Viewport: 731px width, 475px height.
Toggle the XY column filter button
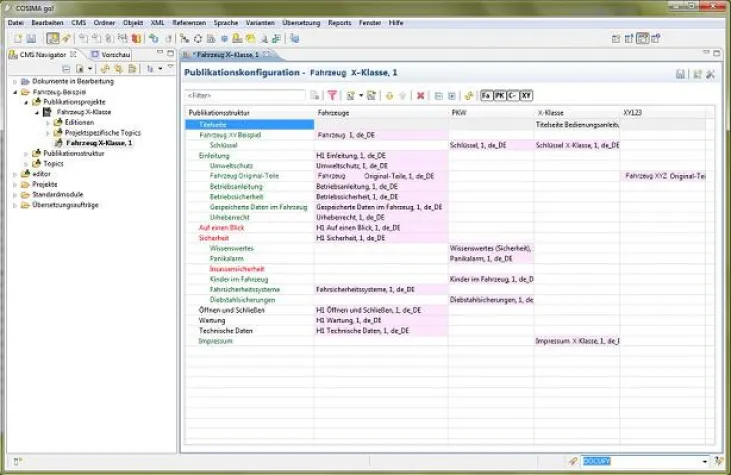click(x=526, y=95)
